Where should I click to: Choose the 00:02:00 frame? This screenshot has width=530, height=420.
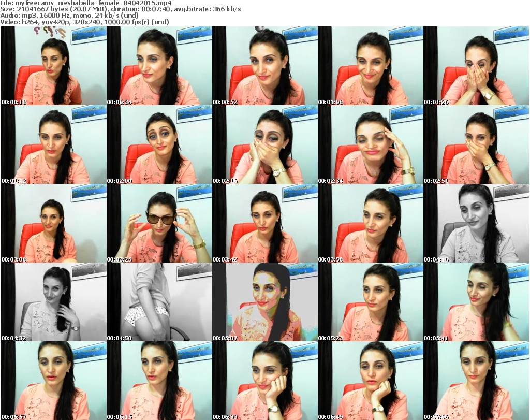pyautogui.click(x=159, y=144)
